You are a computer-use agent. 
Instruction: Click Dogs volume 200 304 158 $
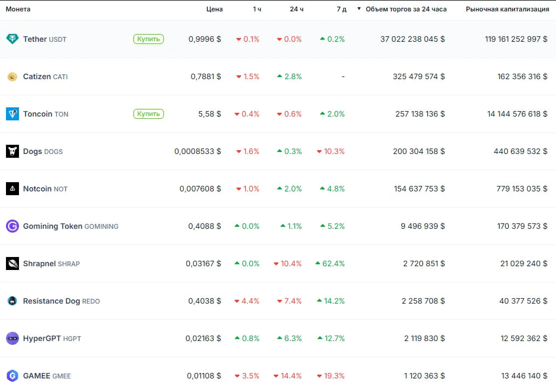point(419,151)
